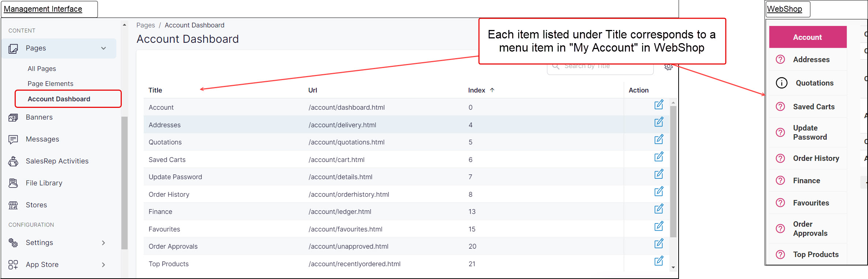Click the edit icon for Addresses row

pos(658,122)
